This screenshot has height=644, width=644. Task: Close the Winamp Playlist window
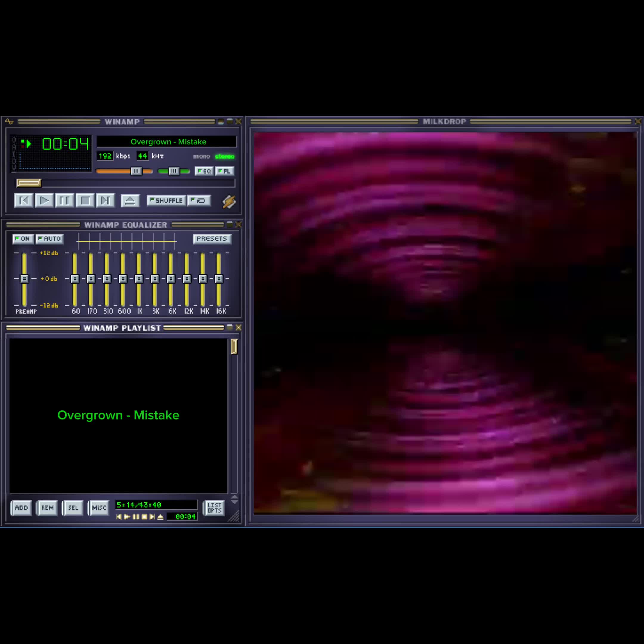tap(238, 327)
